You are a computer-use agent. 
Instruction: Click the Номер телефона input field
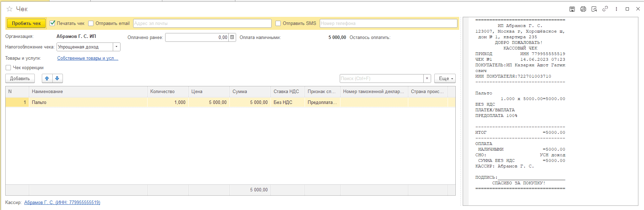[x=388, y=23]
